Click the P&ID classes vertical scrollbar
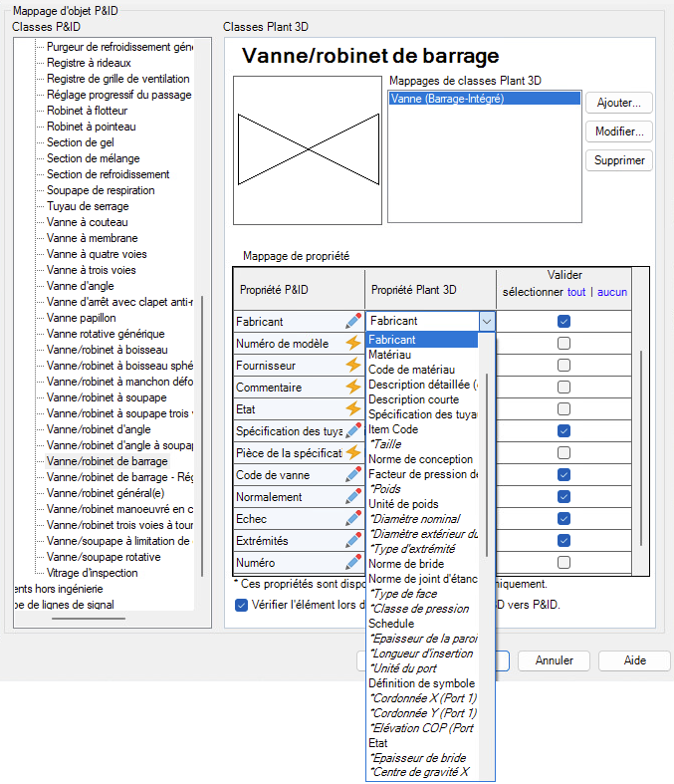 pyautogui.click(x=202, y=435)
